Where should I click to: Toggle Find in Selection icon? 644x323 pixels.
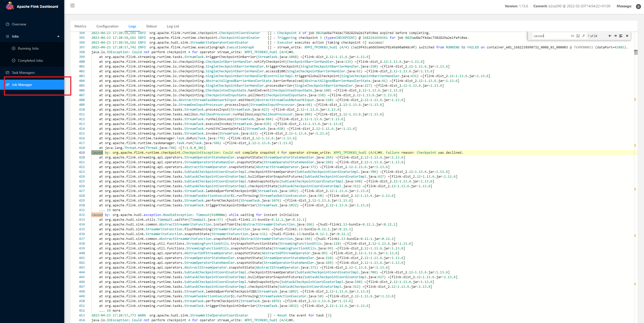point(621,36)
